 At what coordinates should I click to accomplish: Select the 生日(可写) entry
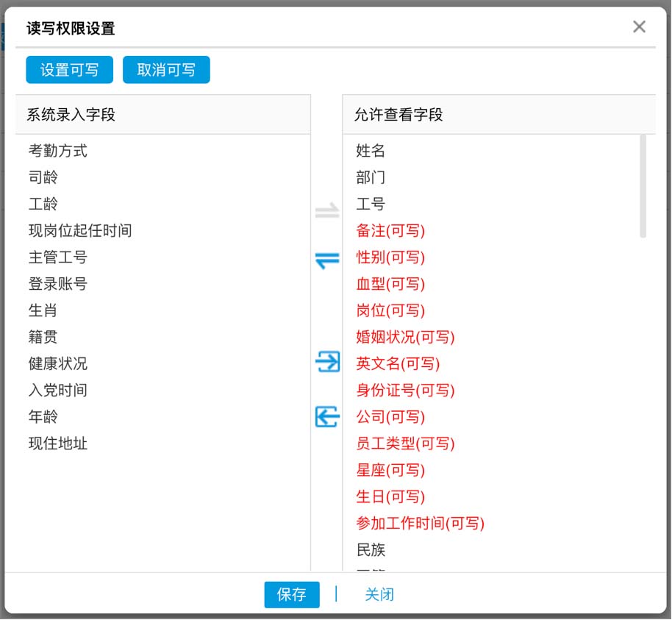(x=390, y=496)
